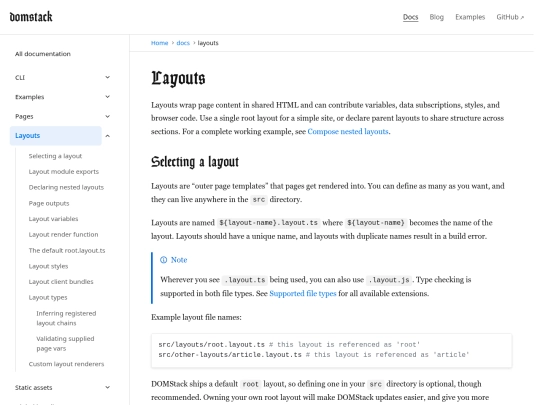Click the .layout.js inline code
The image size is (540, 405).
click(389, 280)
